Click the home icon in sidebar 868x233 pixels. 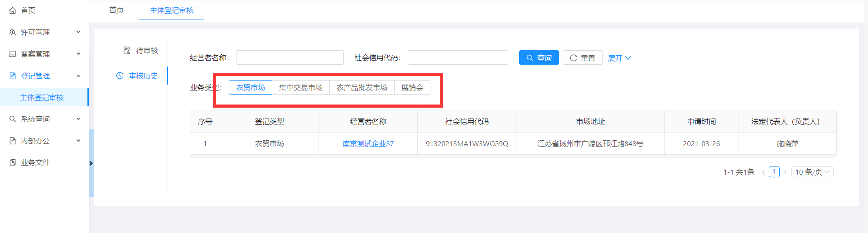click(13, 10)
